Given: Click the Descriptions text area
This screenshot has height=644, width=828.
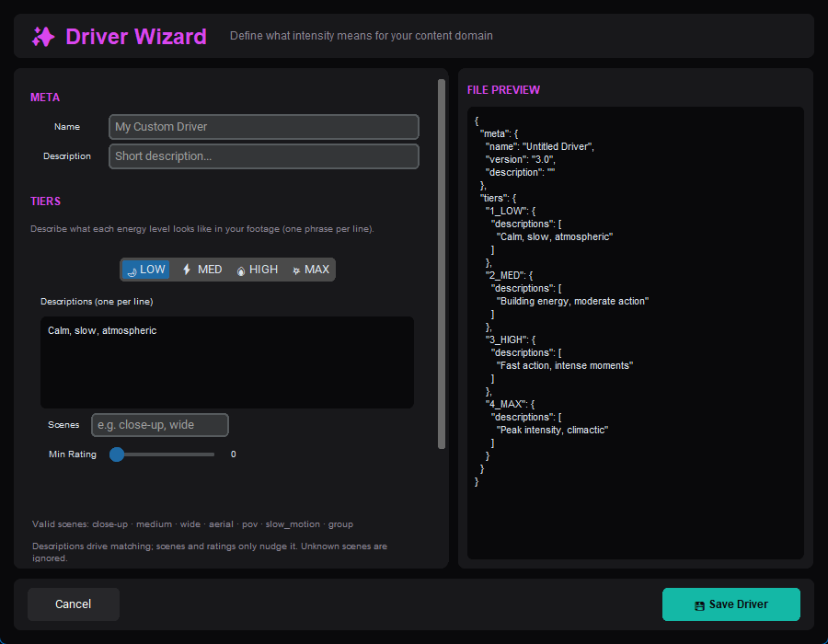Looking at the screenshot, I should [x=227, y=362].
